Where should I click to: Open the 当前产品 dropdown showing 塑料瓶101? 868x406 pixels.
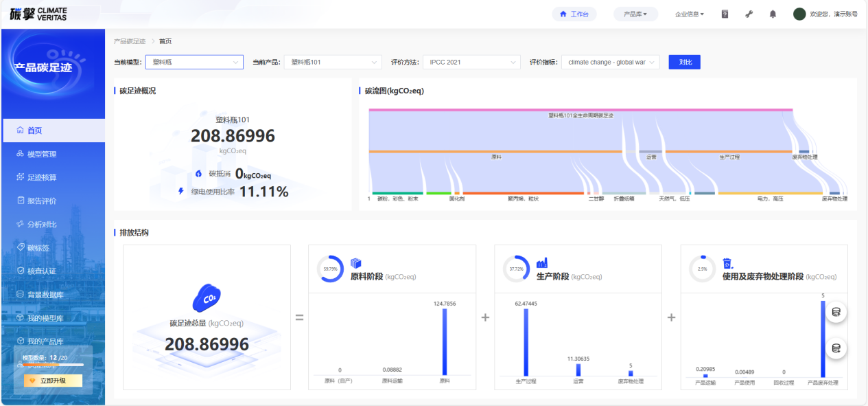tap(333, 63)
